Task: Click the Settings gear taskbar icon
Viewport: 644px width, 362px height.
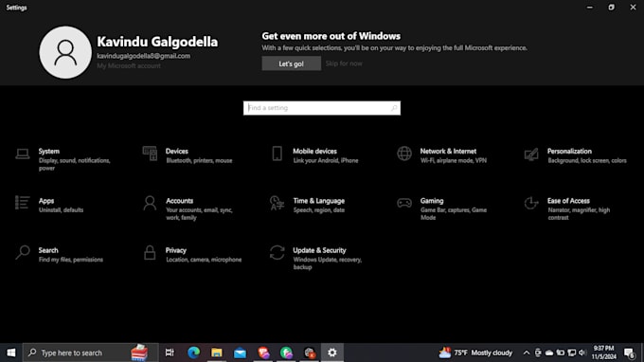Action: pyautogui.click(x=332, y=353)
